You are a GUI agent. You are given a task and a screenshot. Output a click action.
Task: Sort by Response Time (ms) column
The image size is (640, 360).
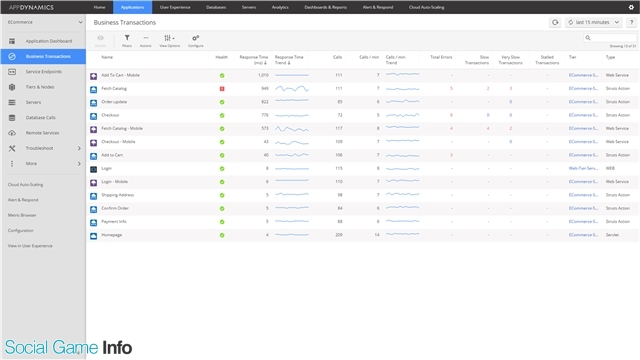point(253,60)
